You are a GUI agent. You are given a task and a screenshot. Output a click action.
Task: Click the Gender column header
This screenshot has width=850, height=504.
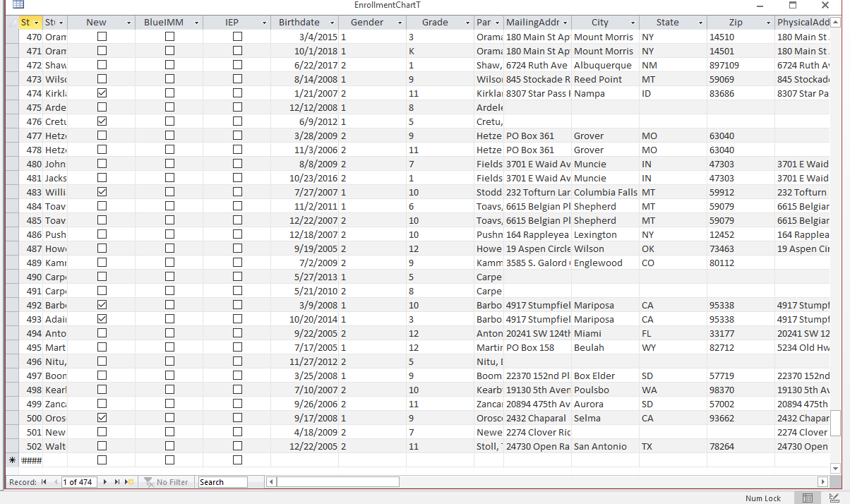[x=366, y=23]
